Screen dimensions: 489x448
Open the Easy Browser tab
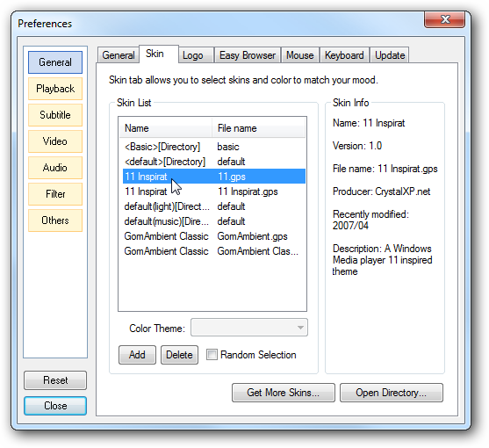pyautogui.click(x=248, y=55)
